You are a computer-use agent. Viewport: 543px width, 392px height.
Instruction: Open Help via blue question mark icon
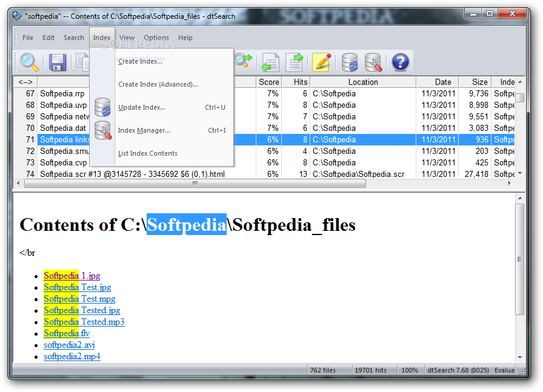tap(401, 62)
